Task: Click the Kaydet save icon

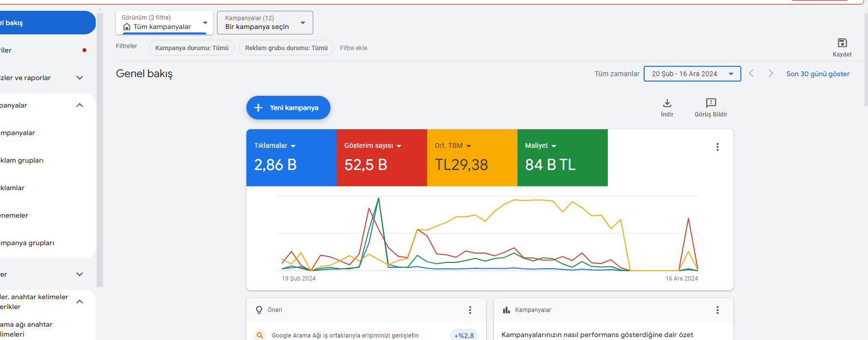Action: click(842, 43)
